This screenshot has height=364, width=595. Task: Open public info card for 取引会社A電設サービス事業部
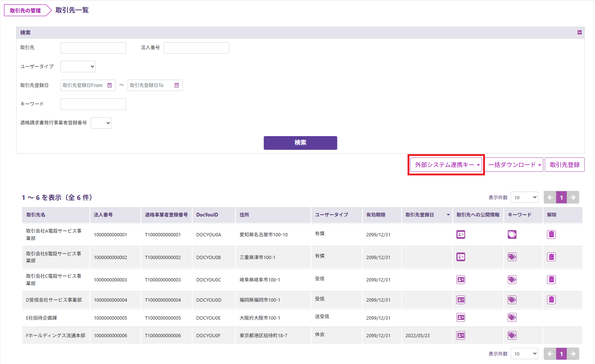461,234
